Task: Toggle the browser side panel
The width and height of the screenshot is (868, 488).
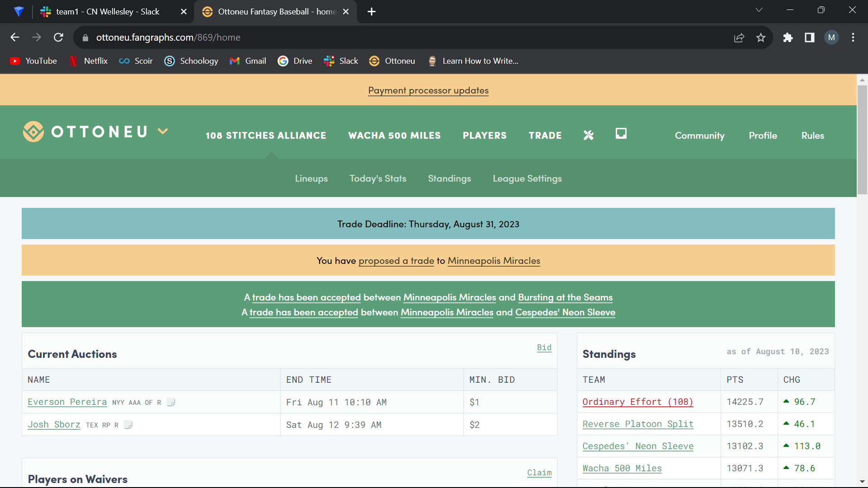Action: 810,38
